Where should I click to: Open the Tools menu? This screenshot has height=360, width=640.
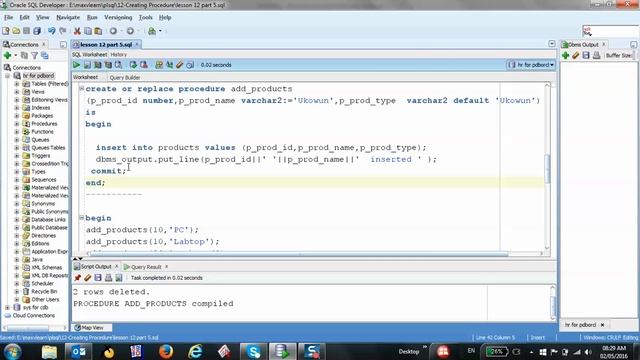[145, 18]
